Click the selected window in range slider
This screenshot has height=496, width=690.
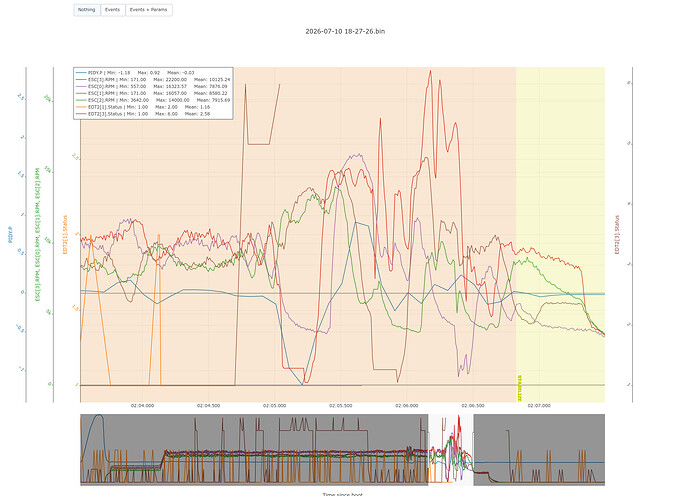pos(451,450)
